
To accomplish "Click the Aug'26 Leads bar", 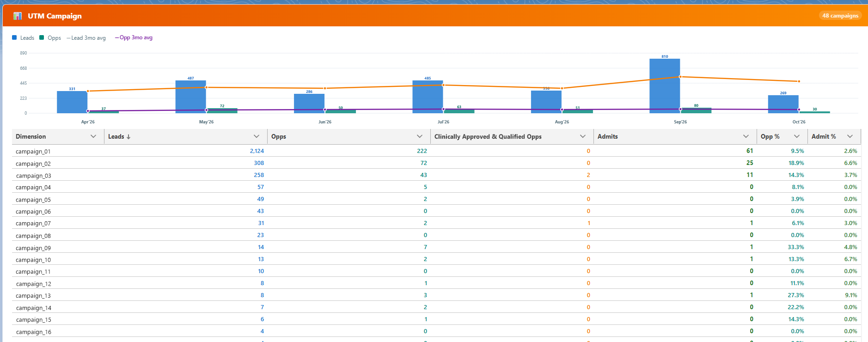I will coord(546,102).
